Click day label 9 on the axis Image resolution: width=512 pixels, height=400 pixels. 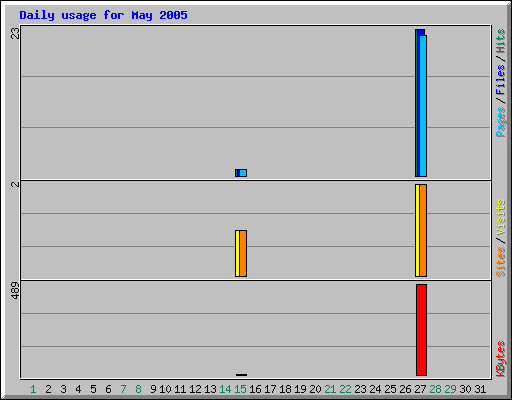(153, 389)
